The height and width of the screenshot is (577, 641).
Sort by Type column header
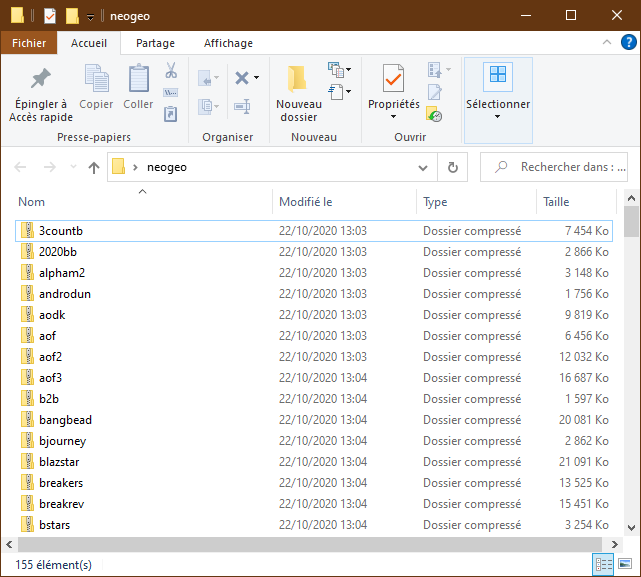click(x=477, y=202)
